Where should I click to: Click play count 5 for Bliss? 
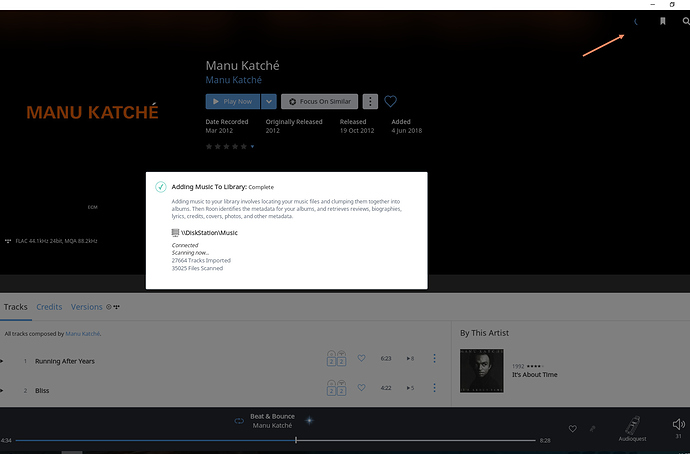click(410, 388)
